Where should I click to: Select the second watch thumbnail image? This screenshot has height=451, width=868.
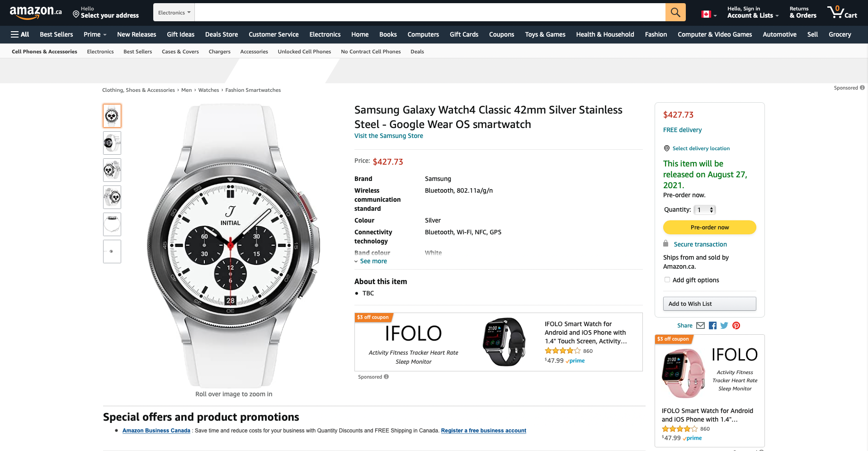click(x=112, y=143)
